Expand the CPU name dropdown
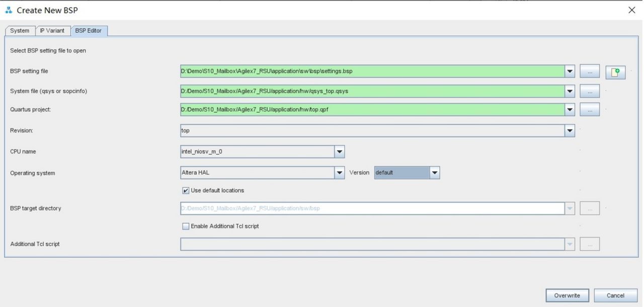 coord(339,151)
